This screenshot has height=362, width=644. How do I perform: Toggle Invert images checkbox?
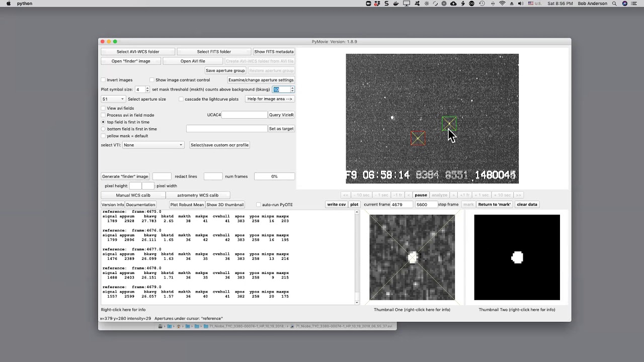pyautogui.click(x=103, y=80)
